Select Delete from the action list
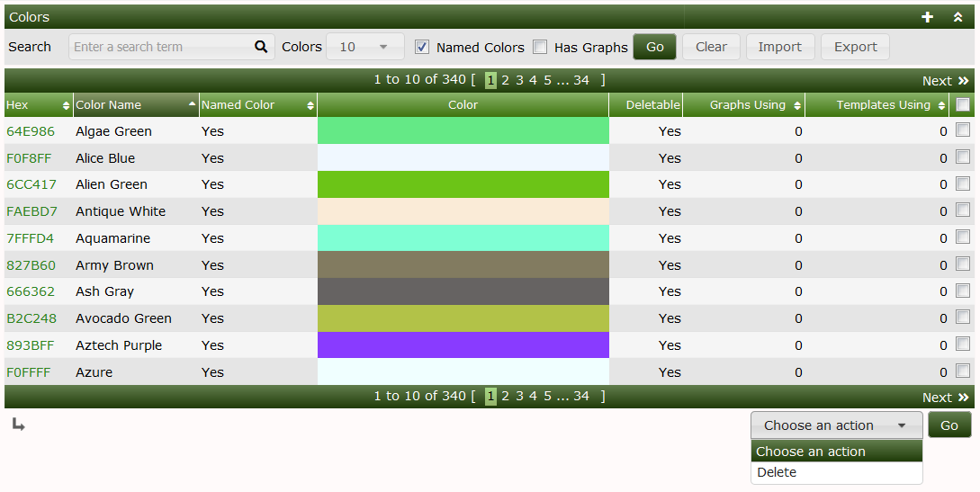 tap(777, 472)
